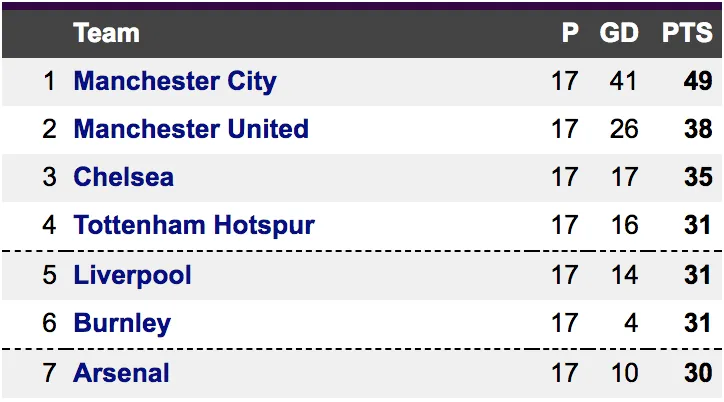Click the Burnley team name
This screenshot has width=724, height=402.
(x=122, y=324)
